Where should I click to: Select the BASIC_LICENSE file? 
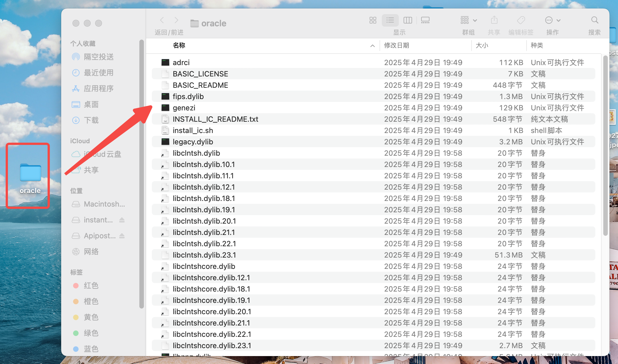pos(373,74)
